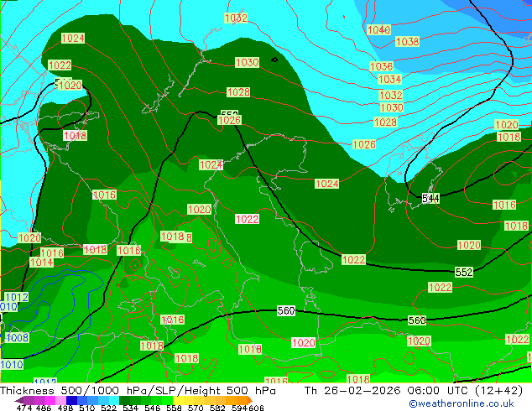The image size is (532, 411).
Task: Click the light pink legend swatch
Action: pyautogui.click(x=60, y=400)
